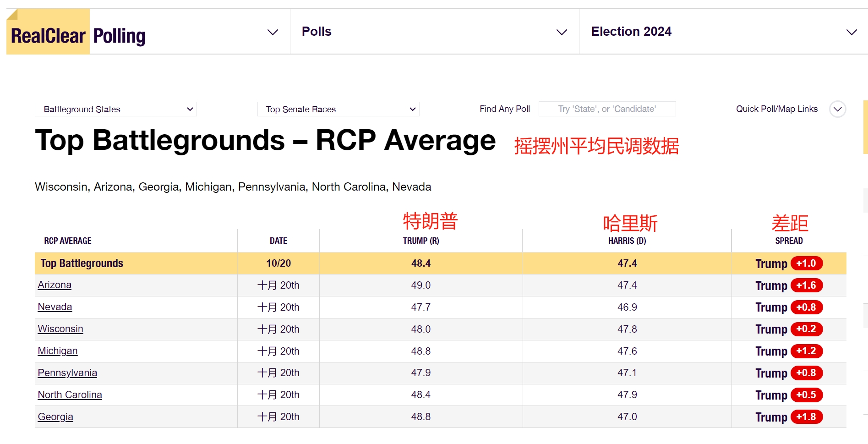The height and width of the screenshot is (444, 868).
Task: Open the North Carolina polling link
Action: (x=70, y=395)
